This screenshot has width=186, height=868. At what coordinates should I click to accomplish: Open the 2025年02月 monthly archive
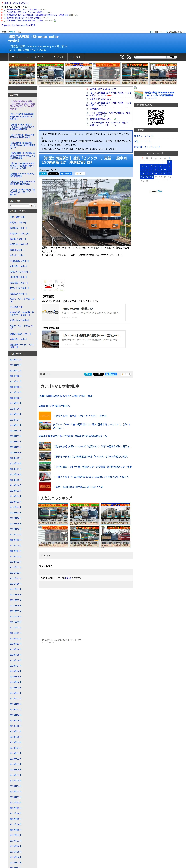point(15,365)
